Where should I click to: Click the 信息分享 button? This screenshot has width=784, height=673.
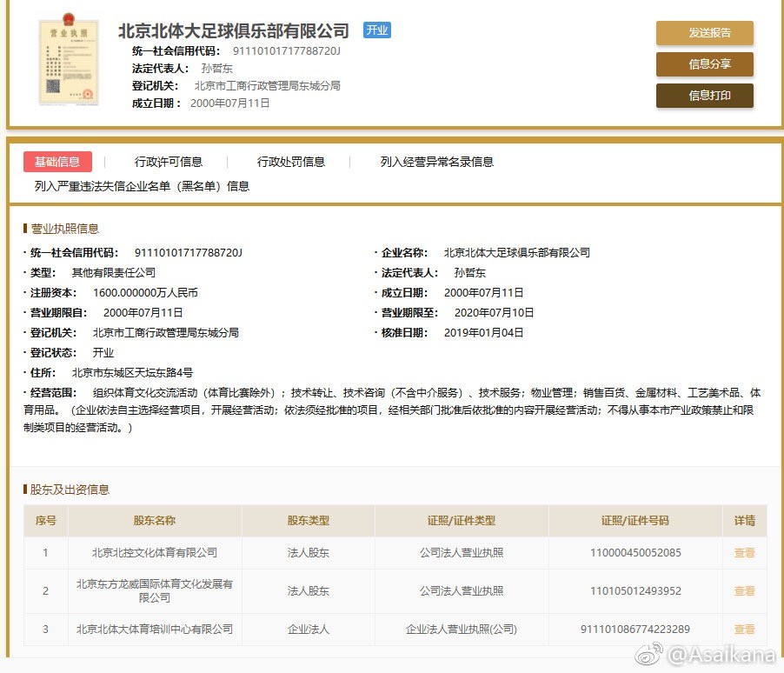[x=704, y=63]
